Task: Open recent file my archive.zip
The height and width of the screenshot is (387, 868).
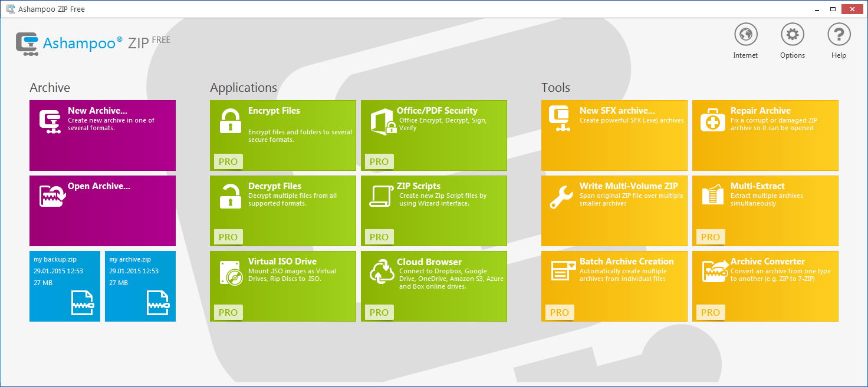Action: pos(140,286)
